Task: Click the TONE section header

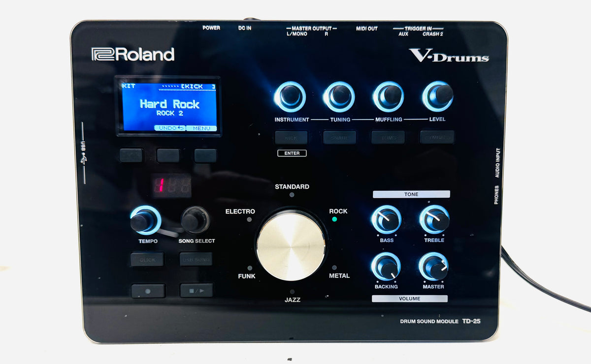Action: coord(411,194)
